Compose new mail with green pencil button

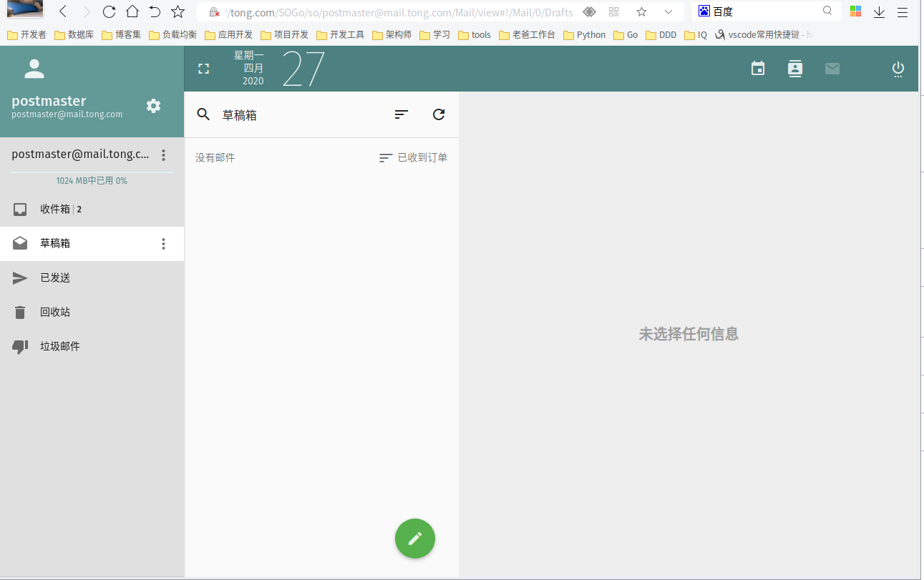click(x=414, y=538)
